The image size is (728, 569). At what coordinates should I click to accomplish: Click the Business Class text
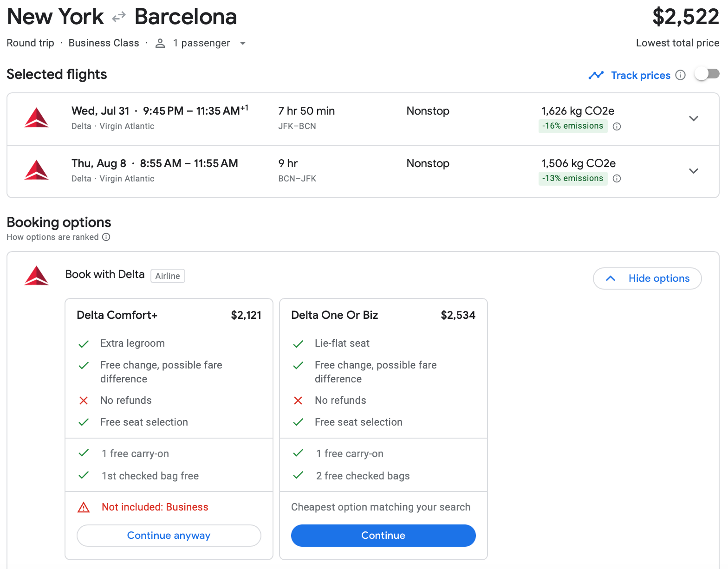click(x=104, y=43)
